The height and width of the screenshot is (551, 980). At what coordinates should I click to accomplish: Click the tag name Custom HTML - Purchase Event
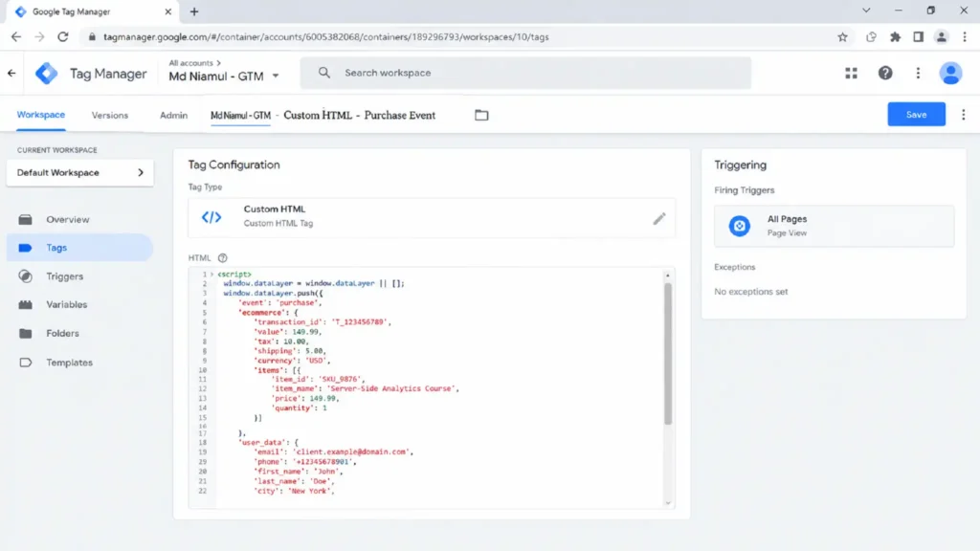click(360, 115)
